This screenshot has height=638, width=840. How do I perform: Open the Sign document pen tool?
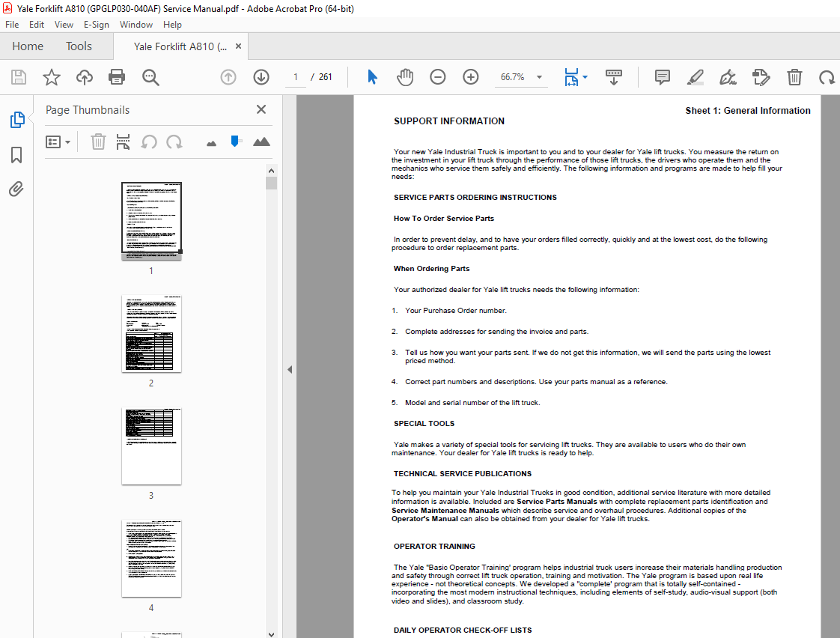[728, 77]
